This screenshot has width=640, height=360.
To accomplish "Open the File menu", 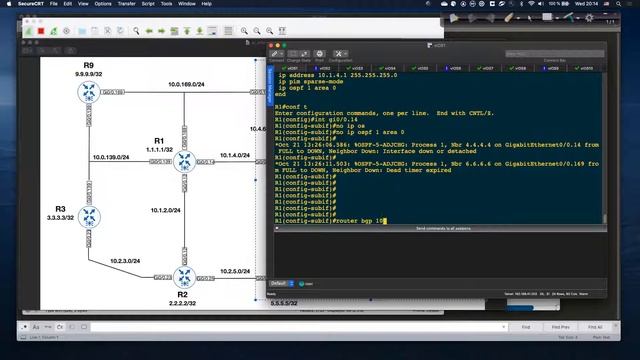I will [53, 4].
